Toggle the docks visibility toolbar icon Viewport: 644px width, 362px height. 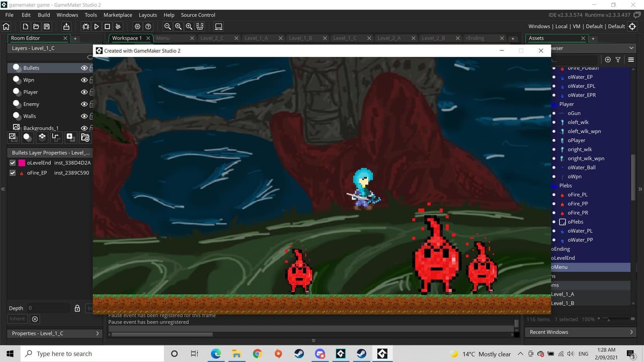coord(200,27)
